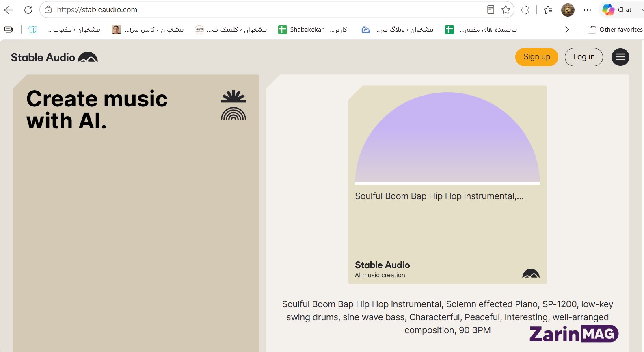Click the truncated track title on the card
Screen dimensions: 644x352
(x=439, y=196)
